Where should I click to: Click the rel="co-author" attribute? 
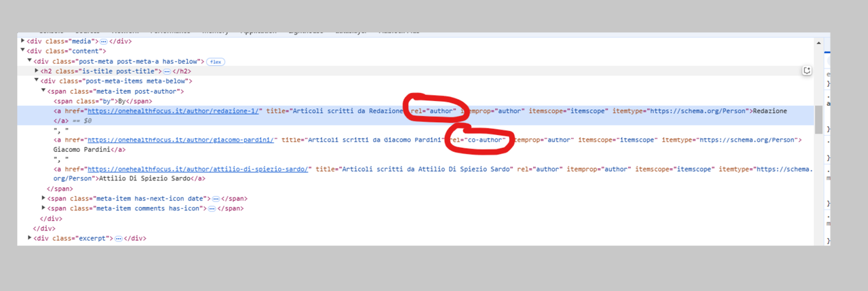point(479,140)
